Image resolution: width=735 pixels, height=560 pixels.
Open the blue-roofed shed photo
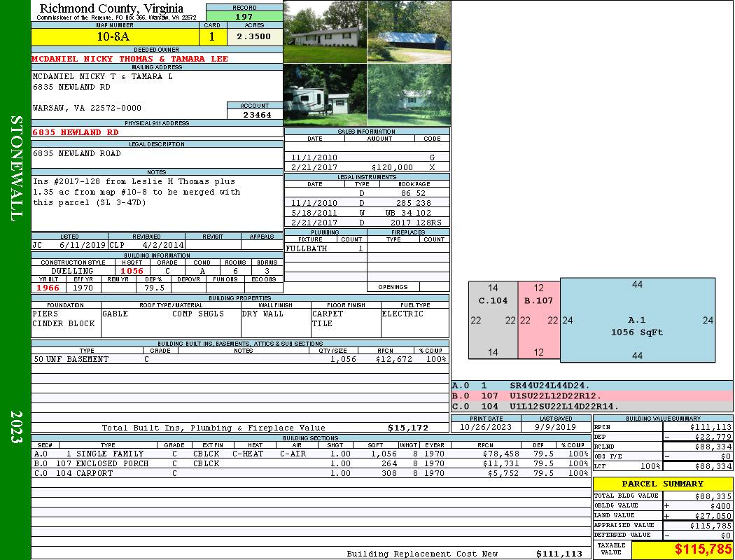point(408,31)
